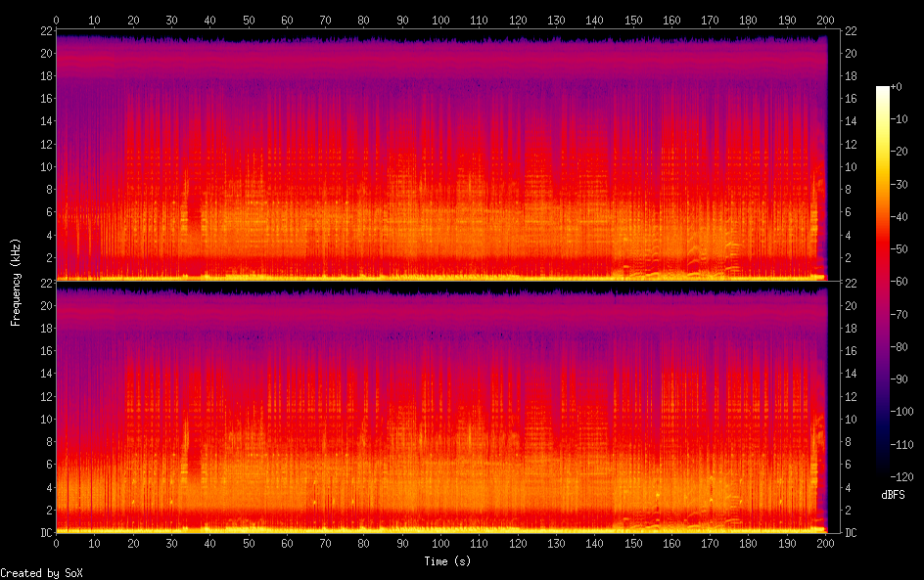Image resolution: width=924 pixels, height=580 pixels.
Task: Click the "150" tick label on the top time axis
Action: [633, 20]
